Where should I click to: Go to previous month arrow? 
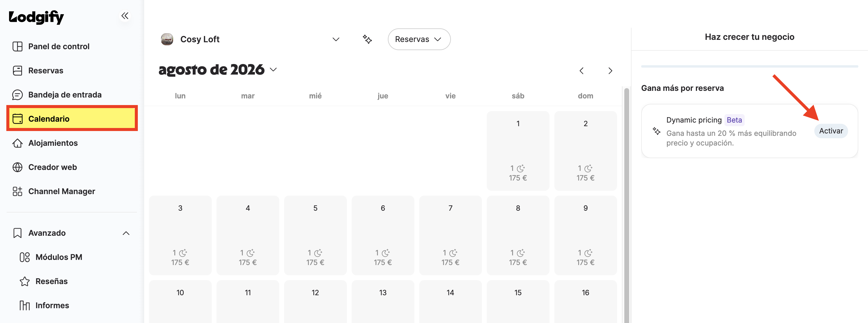coord(581,71)
